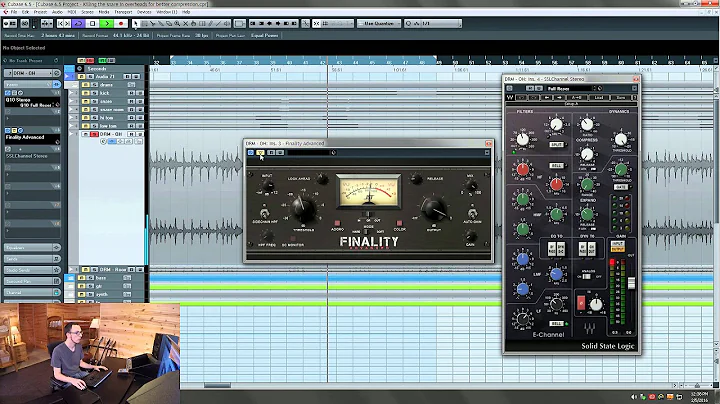Toggle record enable on DRM - OH track
Image resolution: width=720 pixels, height=404 pixels.
coord(94,134)
